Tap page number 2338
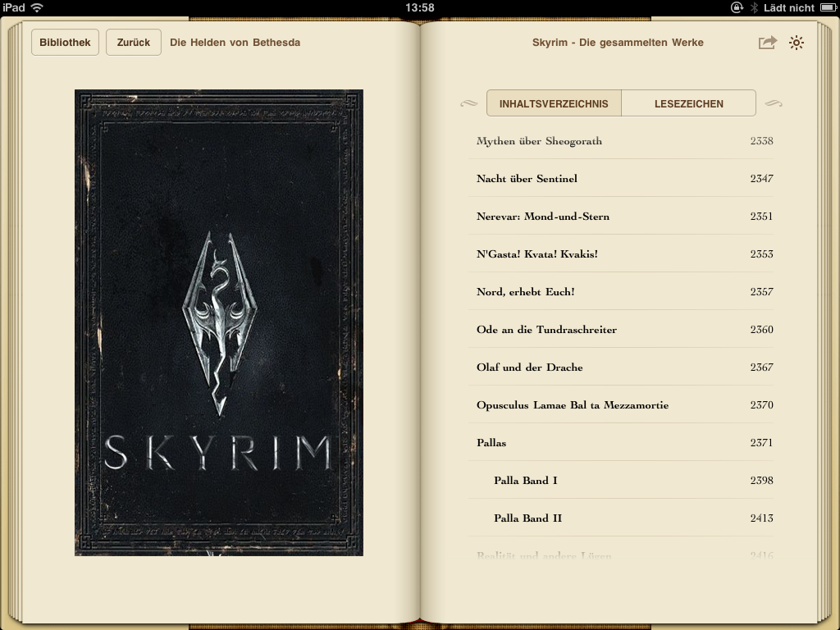This screenshot has width=840, height=630. pyautogui.click(x=761, y=141)
